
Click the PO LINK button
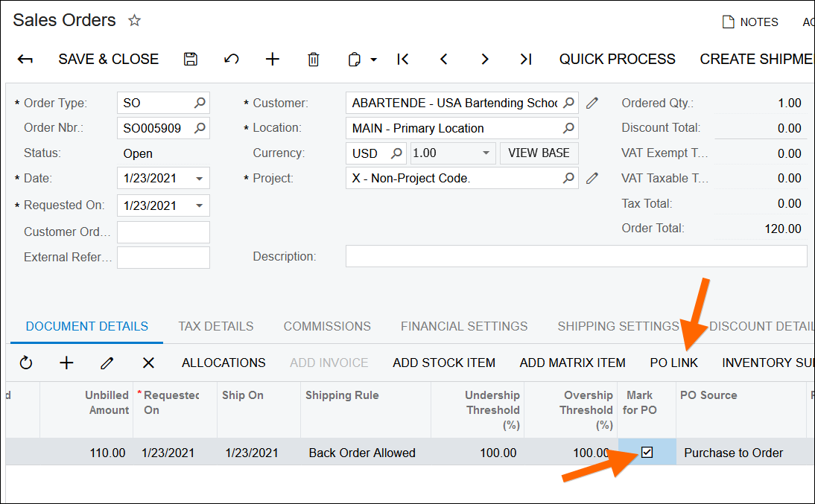pos(673,363)
